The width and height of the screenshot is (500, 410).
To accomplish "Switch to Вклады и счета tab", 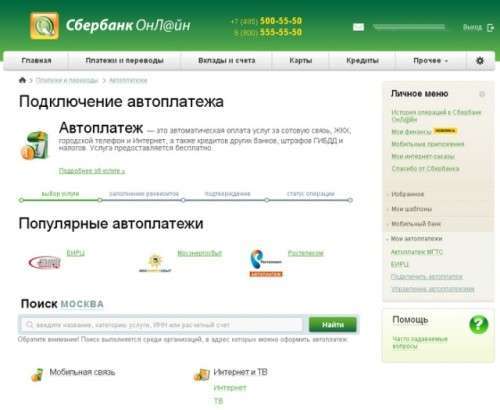I will [x=227, y=61].
